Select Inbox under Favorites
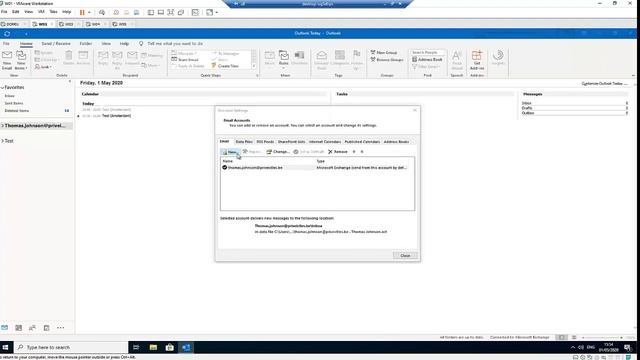Screen dimensions: 640x360 click(x=10, y=96)
